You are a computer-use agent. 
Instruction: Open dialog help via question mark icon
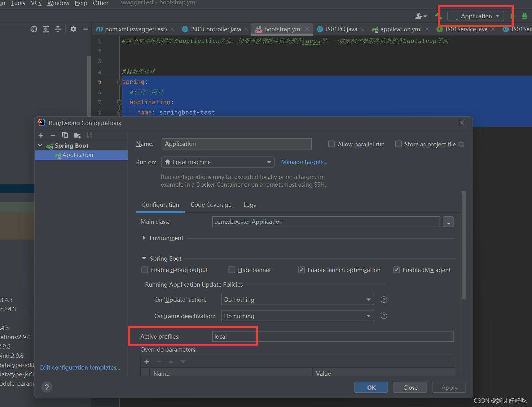click(x=47, y=387)
